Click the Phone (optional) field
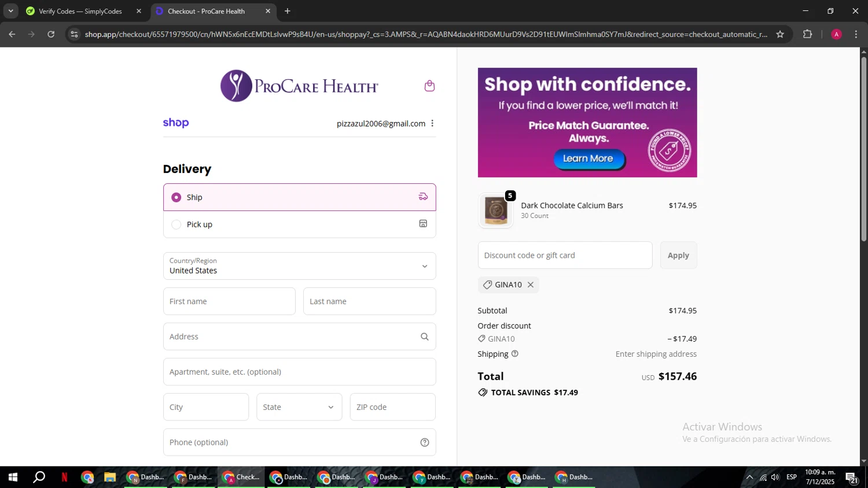 (299, 442)
